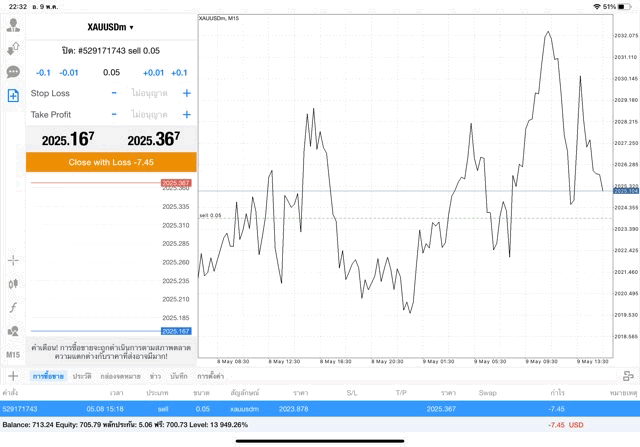
Task: Click the S/L column header
Action: pyautogui.click(x=352, y=393)
